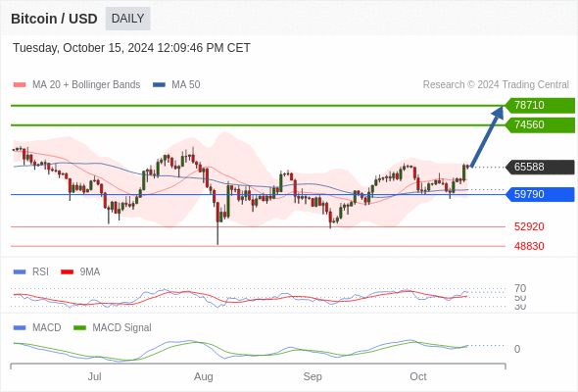
Task: Click the RSI 70 axis level label
Action: coord(520,288)
